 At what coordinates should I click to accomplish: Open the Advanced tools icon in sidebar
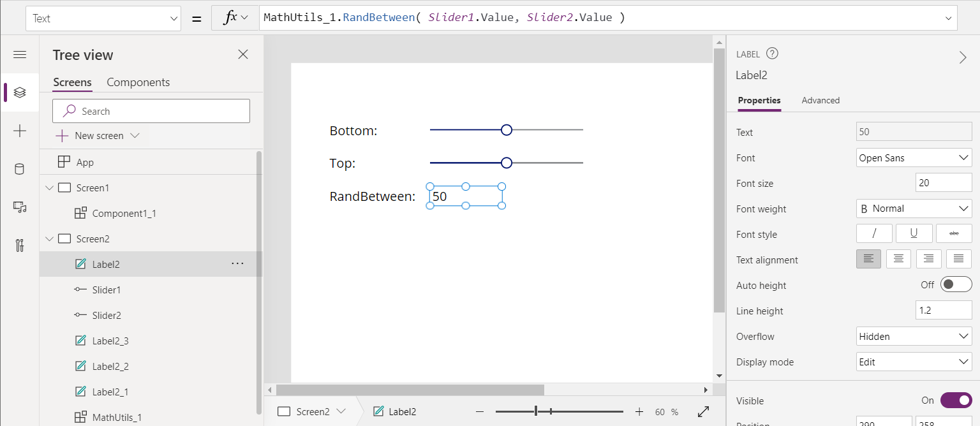20,246
